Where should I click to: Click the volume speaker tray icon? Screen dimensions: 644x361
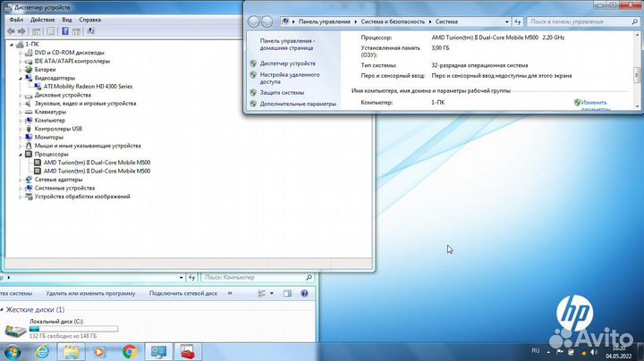594,352
